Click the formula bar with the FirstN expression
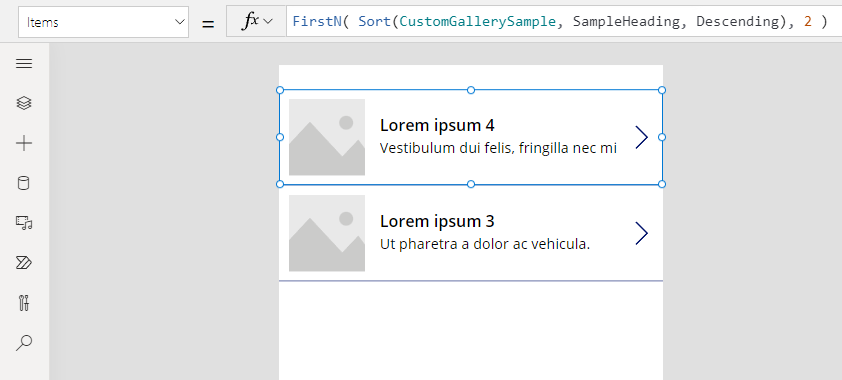The width and height of the screenshot is (842, 380). point(564,21)
